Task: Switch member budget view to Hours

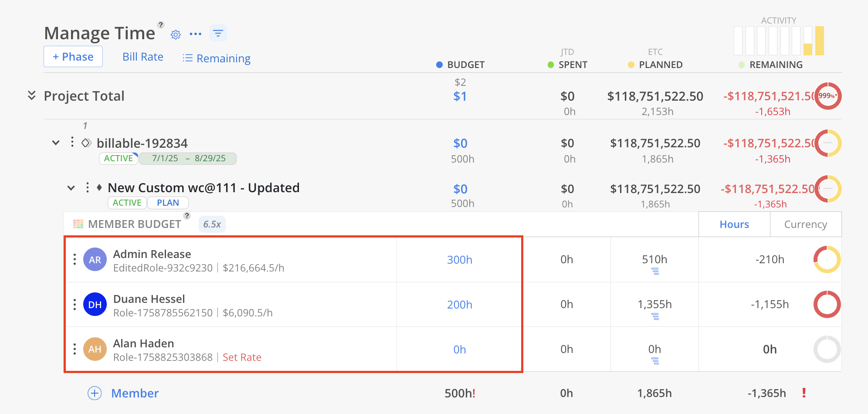Action: [x=734, y=224]
